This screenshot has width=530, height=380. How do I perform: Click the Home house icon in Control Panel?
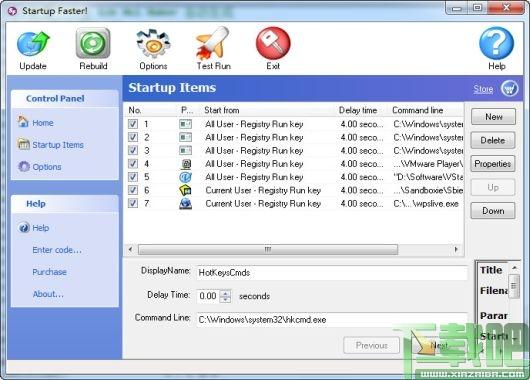point(23,122)
